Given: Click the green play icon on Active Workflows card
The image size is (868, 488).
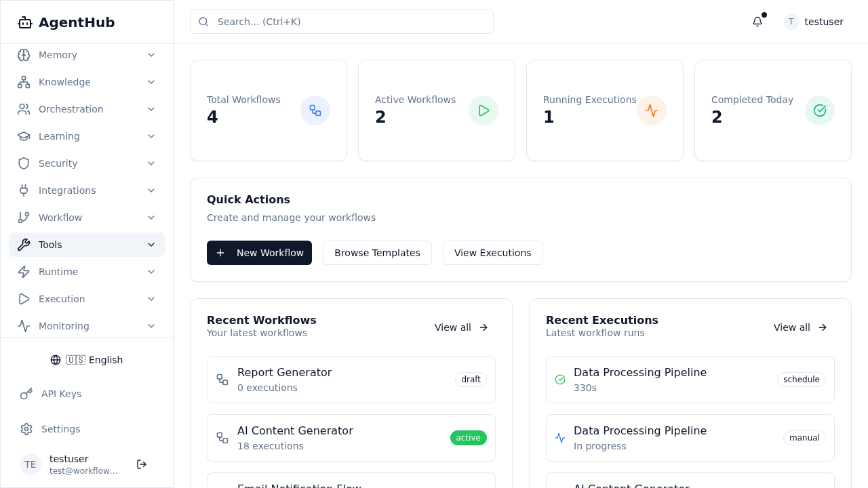Looking at the screenshot, I should [x=484, y=110].
